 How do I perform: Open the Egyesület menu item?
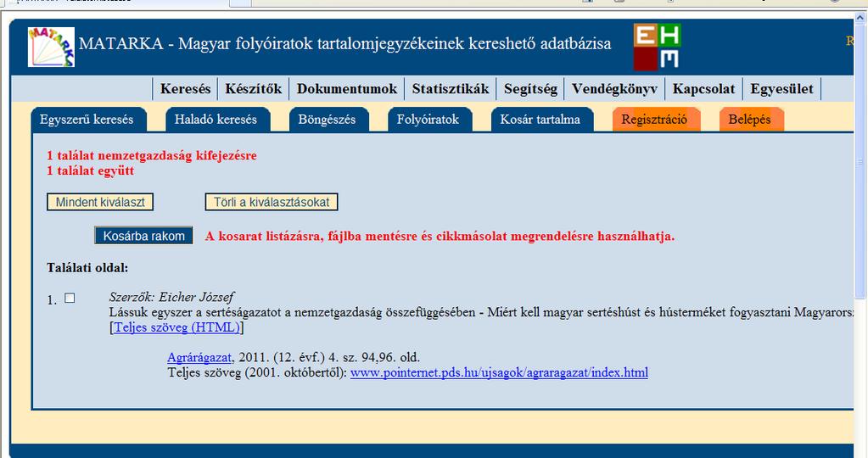781,89
